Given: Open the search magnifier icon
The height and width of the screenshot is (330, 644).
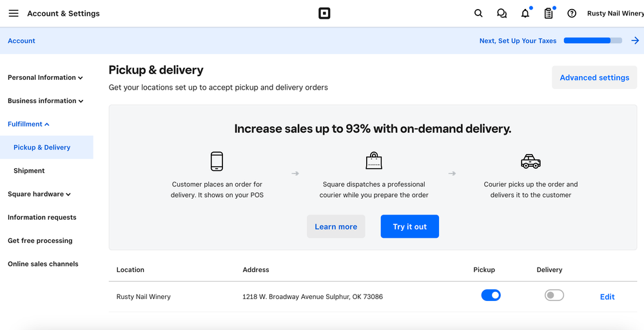Looking at the screenshot, I should tap(478, 14).
